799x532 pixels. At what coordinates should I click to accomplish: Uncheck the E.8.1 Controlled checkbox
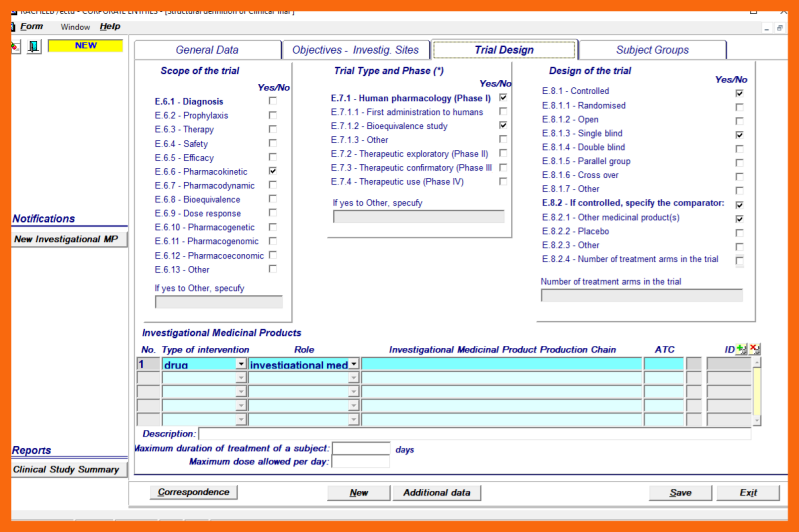click(739, 93)
